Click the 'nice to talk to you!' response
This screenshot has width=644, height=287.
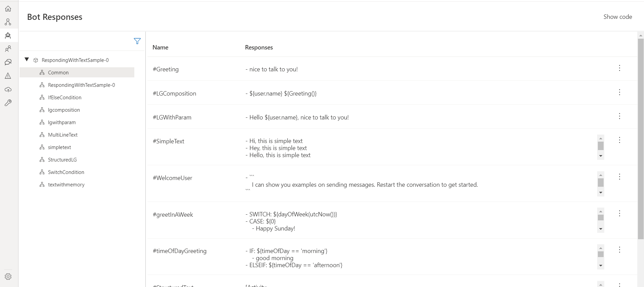click(x=272, y=69)
